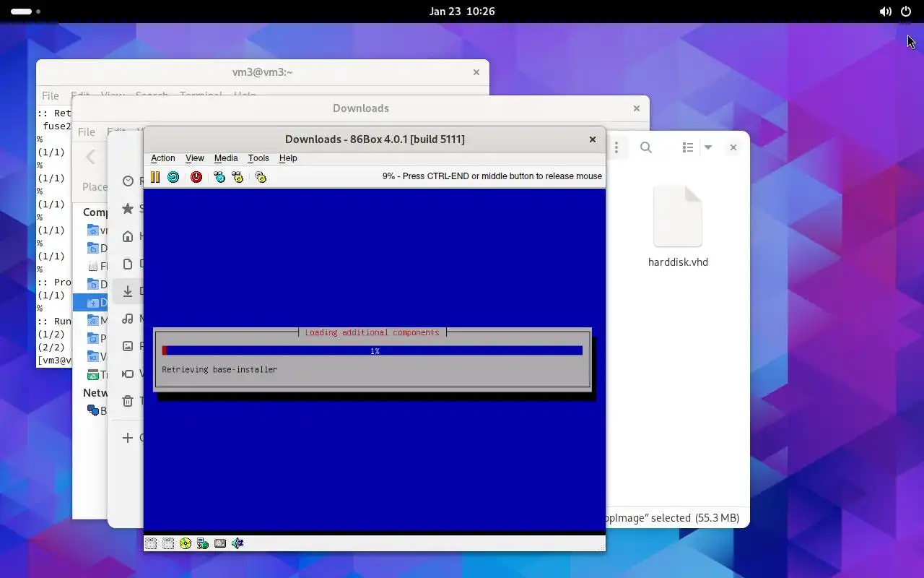The width and height of the screenshot is (924, 578).
Task: Select the highlighted Downloads entry in places tree
Action: pyautogui.click(x=90, y=302)
